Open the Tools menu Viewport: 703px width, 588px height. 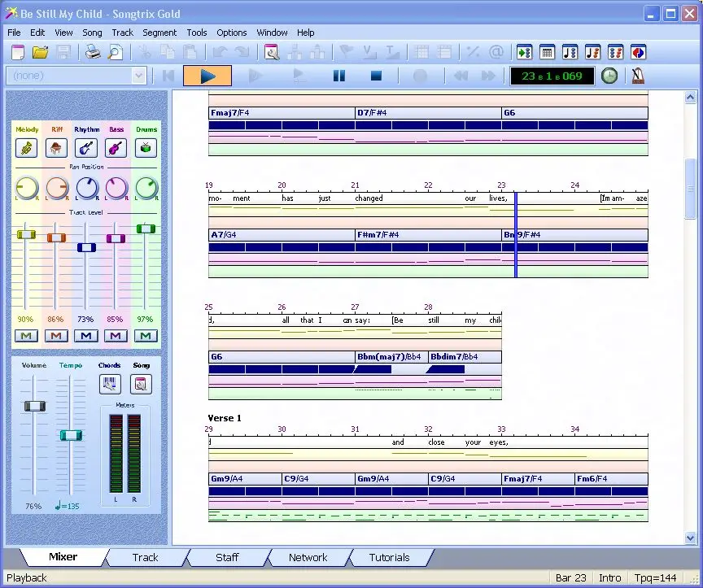pos(197,33)
